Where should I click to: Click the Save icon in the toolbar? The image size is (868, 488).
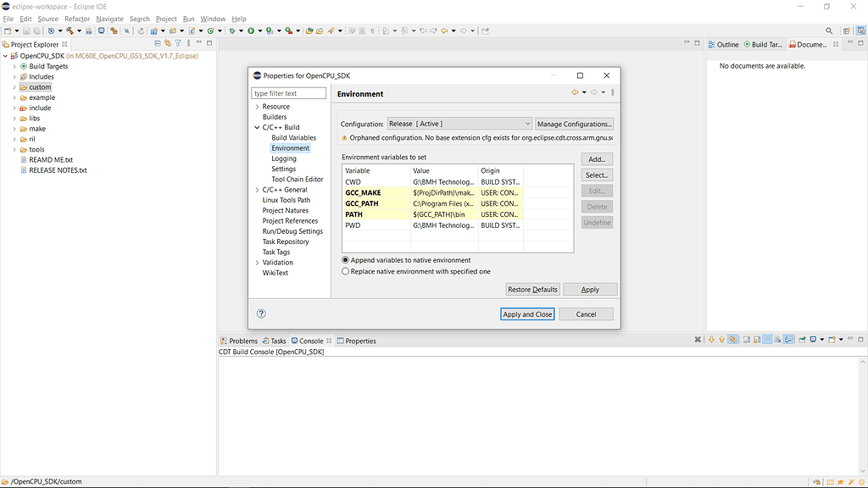pyautogui.click(x=25, y=30)
